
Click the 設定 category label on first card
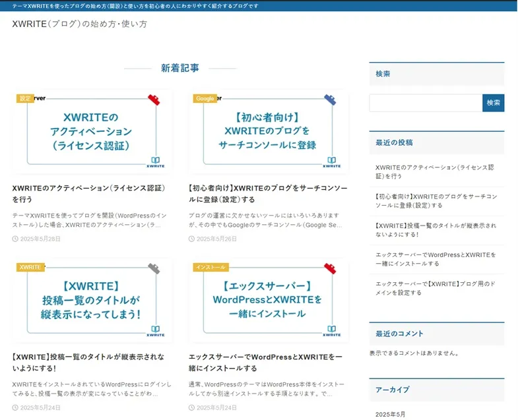[x=26, y=98]
